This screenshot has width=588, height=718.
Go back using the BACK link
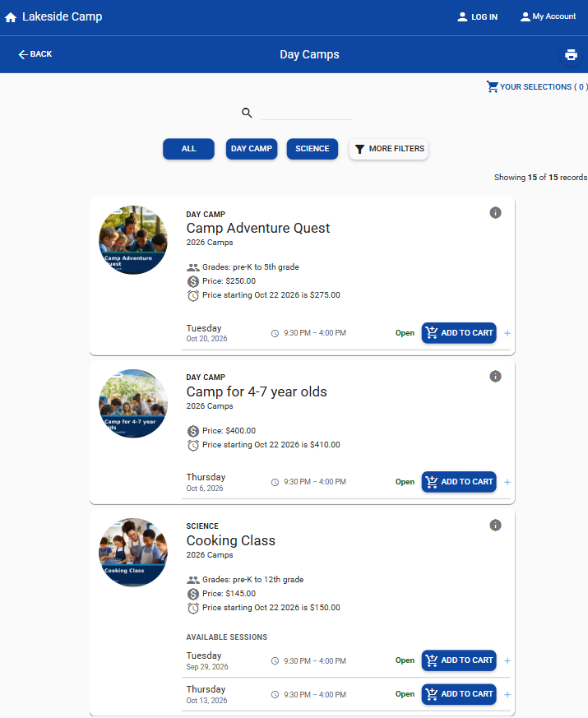click(35, 54)
